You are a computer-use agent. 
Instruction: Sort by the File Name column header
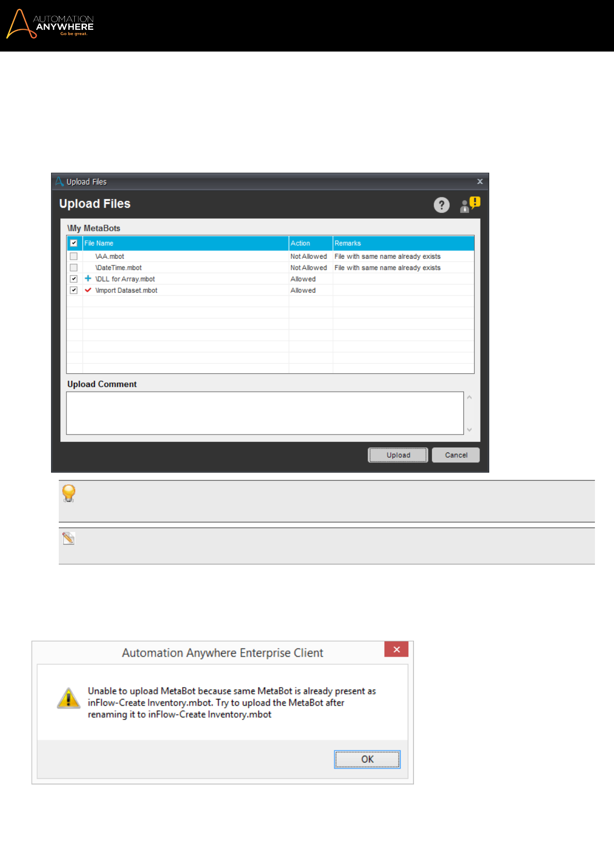click(x=186, y=243)
